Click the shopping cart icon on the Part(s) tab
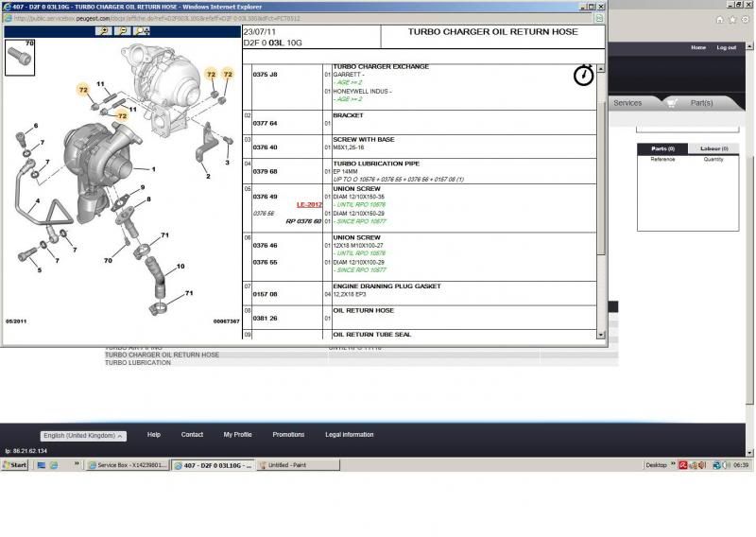The width and height of the screenshot is (756, 537). coord(672,103)
